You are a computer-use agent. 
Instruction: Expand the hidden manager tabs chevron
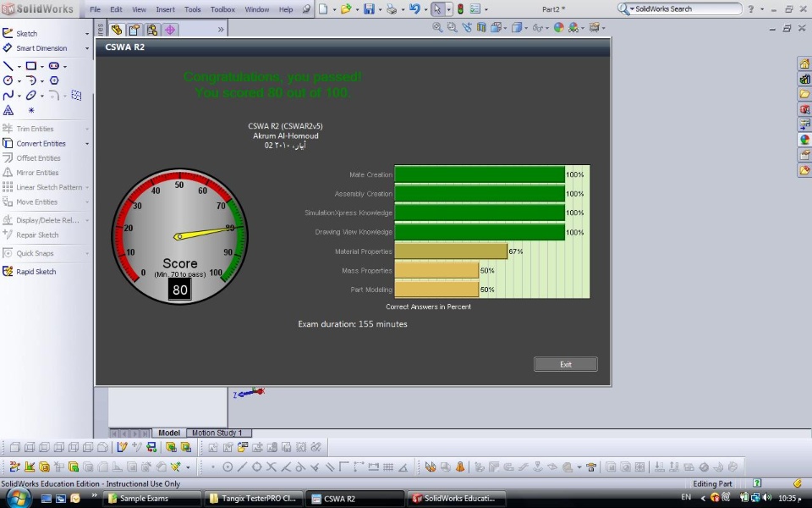pyautogui.click(x=221, y=30)
